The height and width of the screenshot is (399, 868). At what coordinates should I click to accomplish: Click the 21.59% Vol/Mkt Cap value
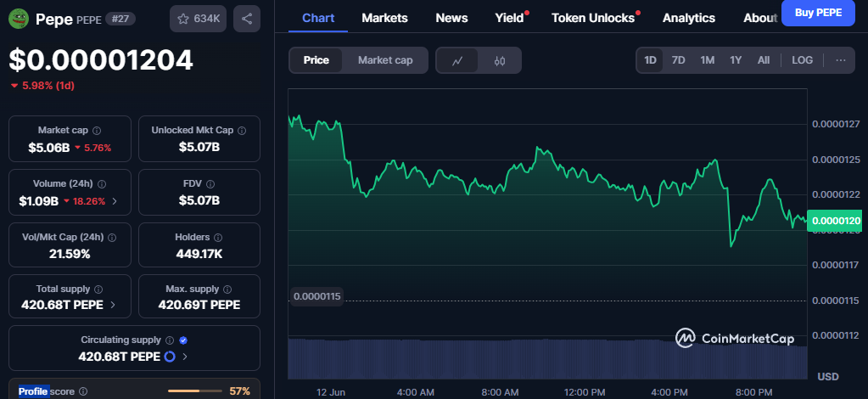70,255
